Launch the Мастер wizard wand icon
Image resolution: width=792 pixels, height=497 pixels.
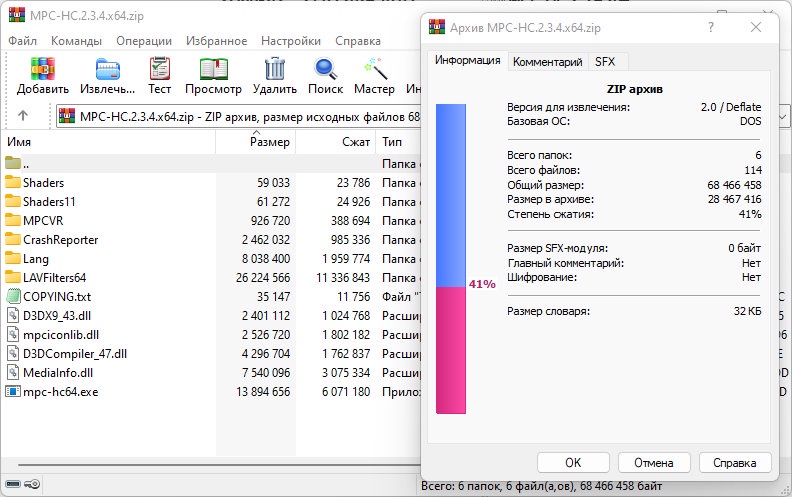[x=375, y=69]
